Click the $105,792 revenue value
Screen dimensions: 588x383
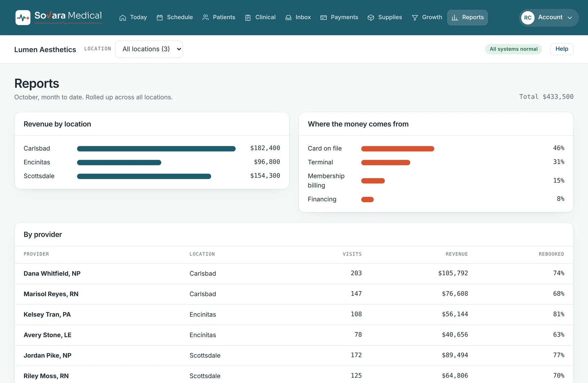(453, 273)
